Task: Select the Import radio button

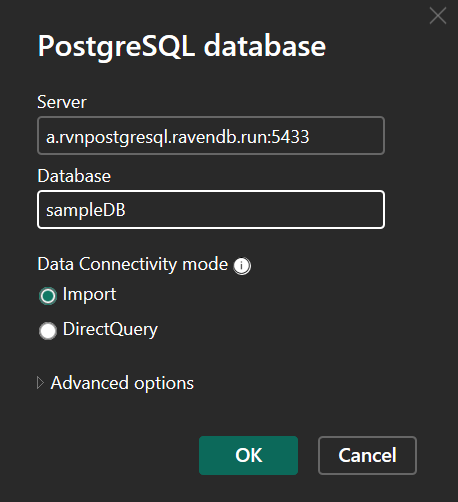Action: click(x=48, y=296)
